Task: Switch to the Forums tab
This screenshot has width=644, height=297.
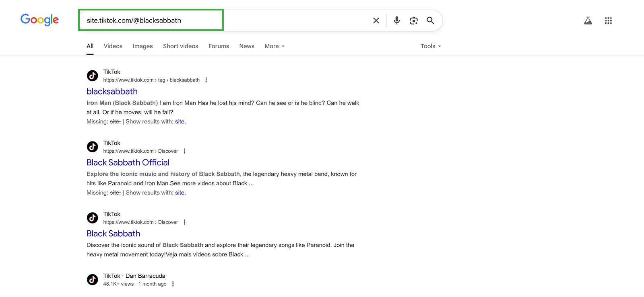Action: (x=219, y=46)
